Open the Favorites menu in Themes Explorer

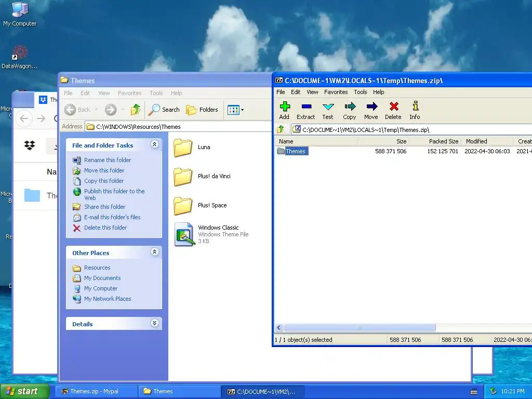[x=129, y=93]
